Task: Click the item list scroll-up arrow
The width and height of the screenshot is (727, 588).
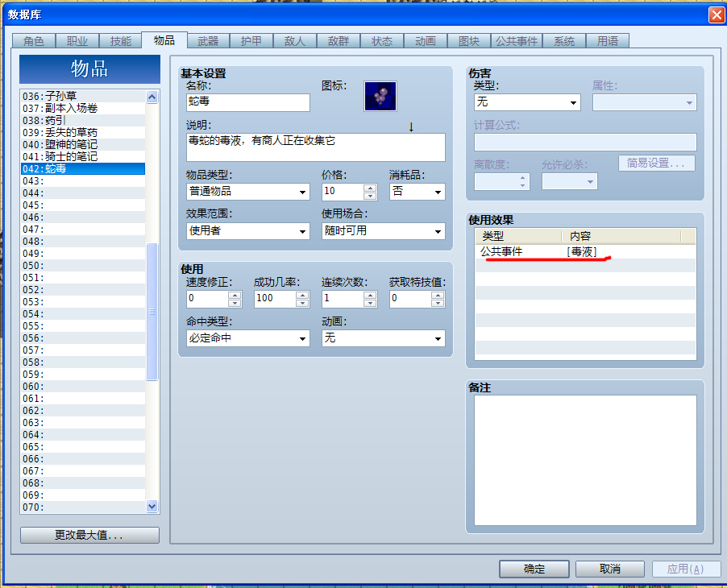Action: point(152,97)
